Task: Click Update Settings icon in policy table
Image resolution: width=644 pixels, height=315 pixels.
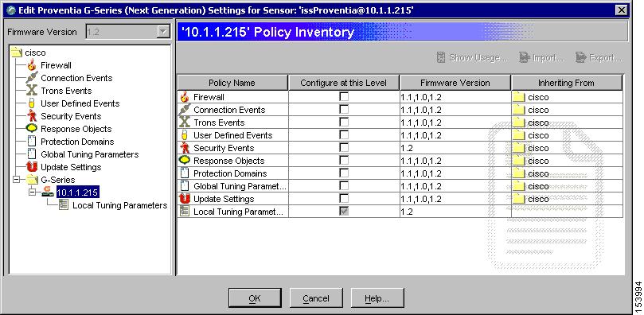Action: (185, 199)
